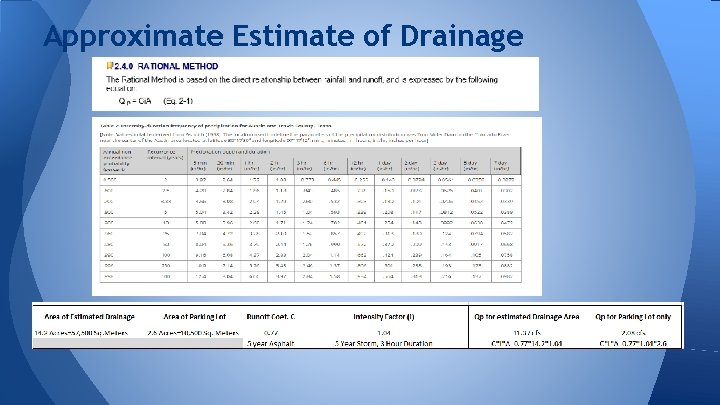Screen dimensions: 720x405
Task: Click the 1.04 intensity factor value
Action: tap(383, 333)
